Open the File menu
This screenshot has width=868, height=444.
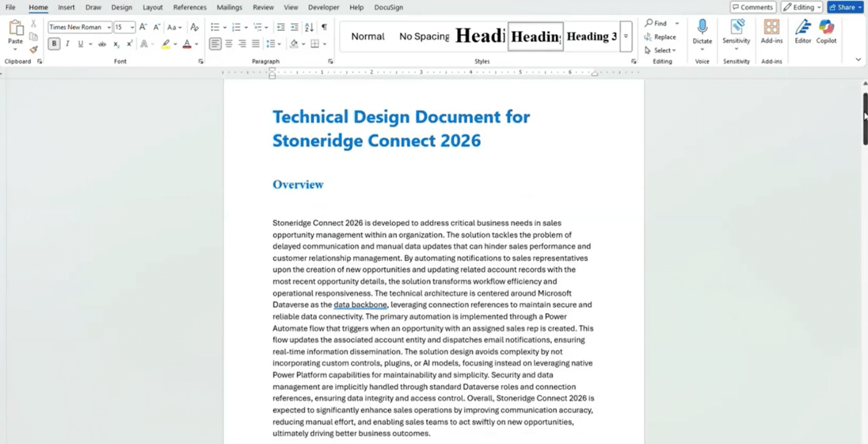[x=10, y=7]
